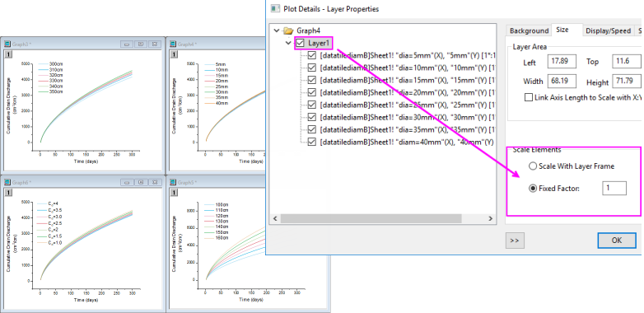Toggle the Layer1 checkbox

(301, 43)
